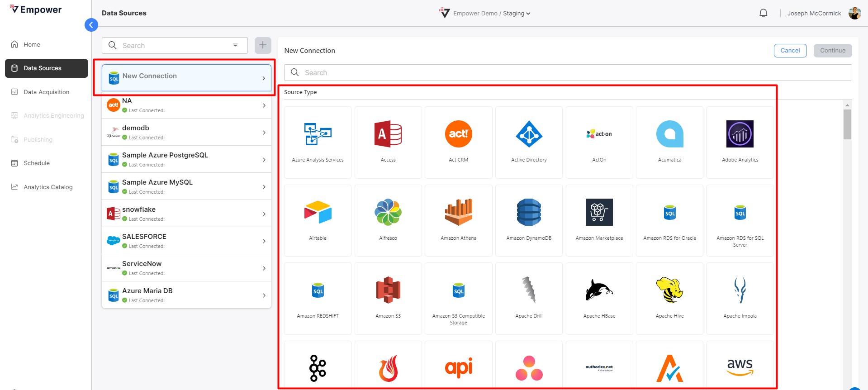Expand the New Connection row chevron
This screenshot has height=390, width=868.
264,78
